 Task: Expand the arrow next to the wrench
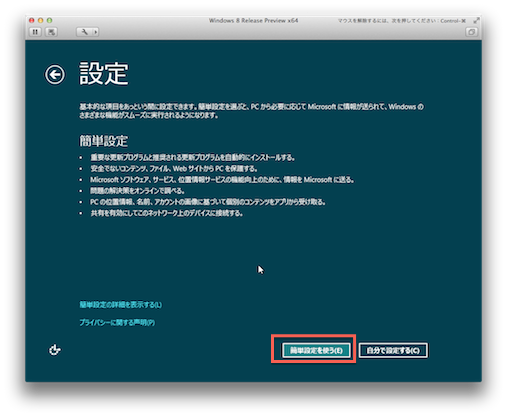[96, 32]
